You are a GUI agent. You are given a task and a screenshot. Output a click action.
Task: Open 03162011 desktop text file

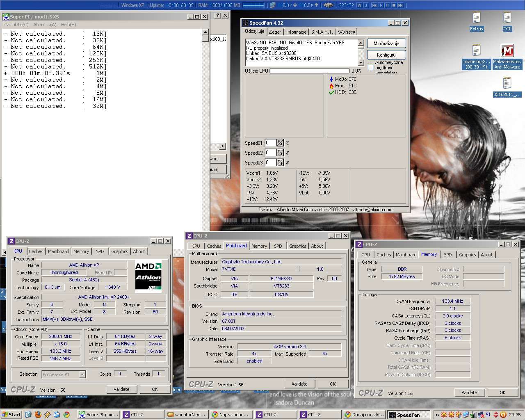(507, 87)
